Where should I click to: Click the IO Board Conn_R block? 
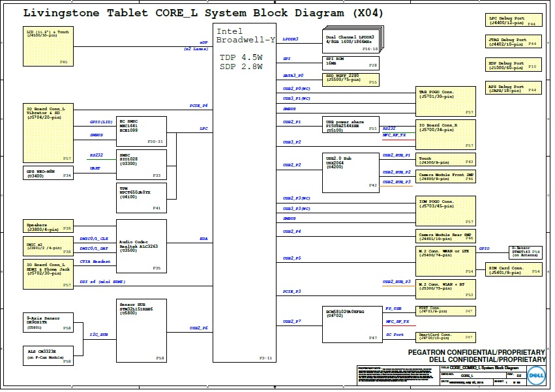click(x=445, y=134)
